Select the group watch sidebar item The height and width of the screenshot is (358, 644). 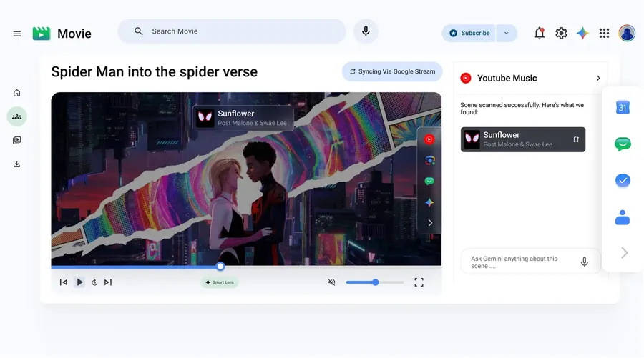coord(17,116)
